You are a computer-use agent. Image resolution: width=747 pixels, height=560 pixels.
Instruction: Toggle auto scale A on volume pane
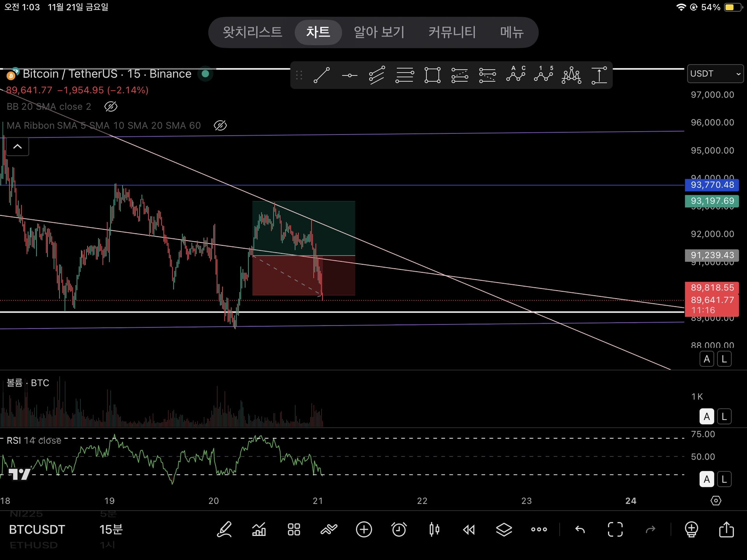707,416
